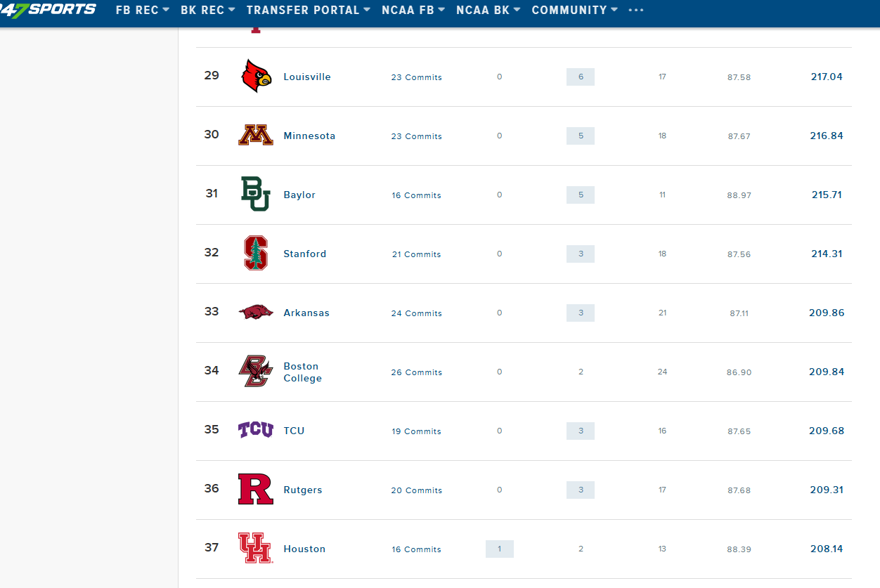Click the Louisville Cardinals logo
Image resolution: width=880 pixels, height=588 pixels.
[256, 77]
